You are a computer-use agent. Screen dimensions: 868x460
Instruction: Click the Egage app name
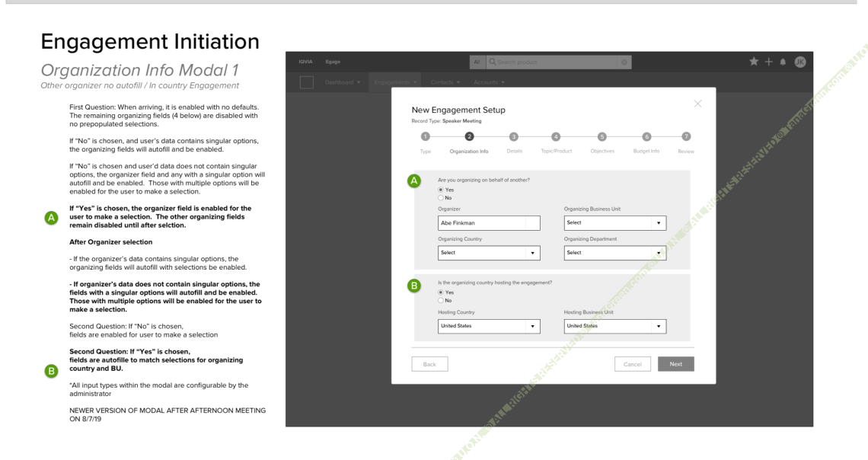pyautogui.click(x=333, y=62)
